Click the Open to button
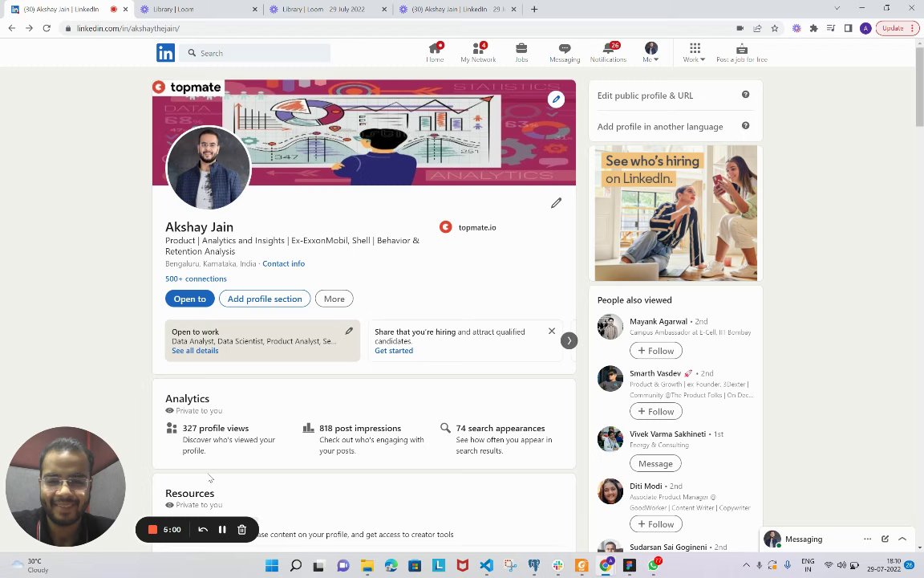The image size is (924, 578). (x=190, y=299)
